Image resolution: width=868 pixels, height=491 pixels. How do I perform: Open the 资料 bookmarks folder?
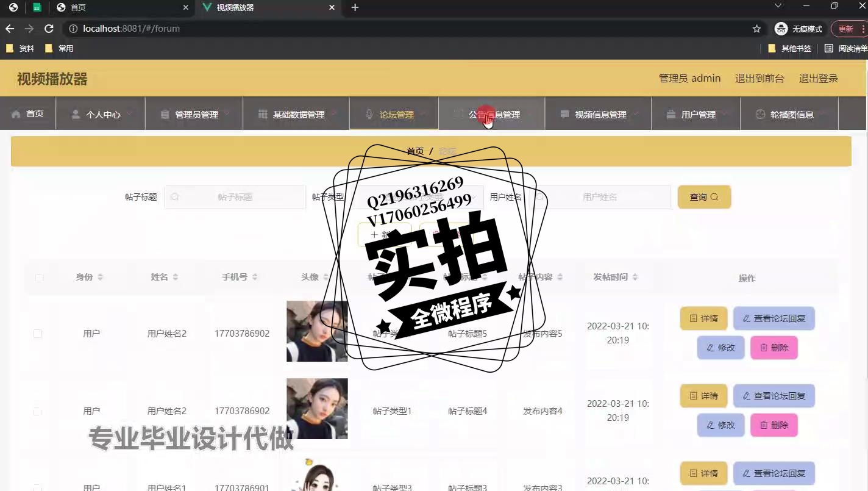pos(20,48)
